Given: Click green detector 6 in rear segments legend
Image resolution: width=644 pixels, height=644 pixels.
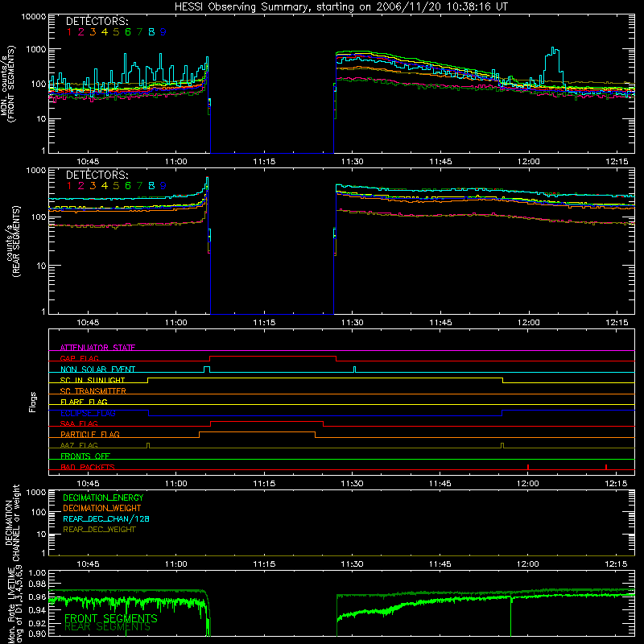Looking at the screenshot, I should tap(128, 186).
